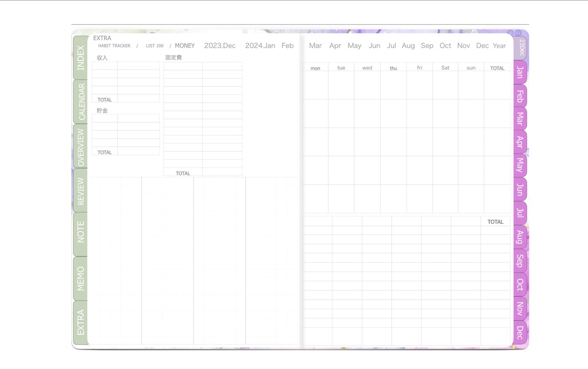Image resolution: width=588 pixels, height=369 pixels.
Task: Open the 2024.Jan money page
Action: pyautogui.click(x=260, y=45)
